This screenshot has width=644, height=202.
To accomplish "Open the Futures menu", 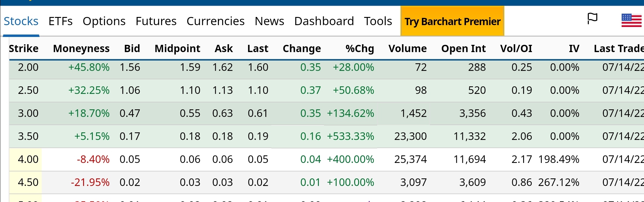I will (156, 21).
